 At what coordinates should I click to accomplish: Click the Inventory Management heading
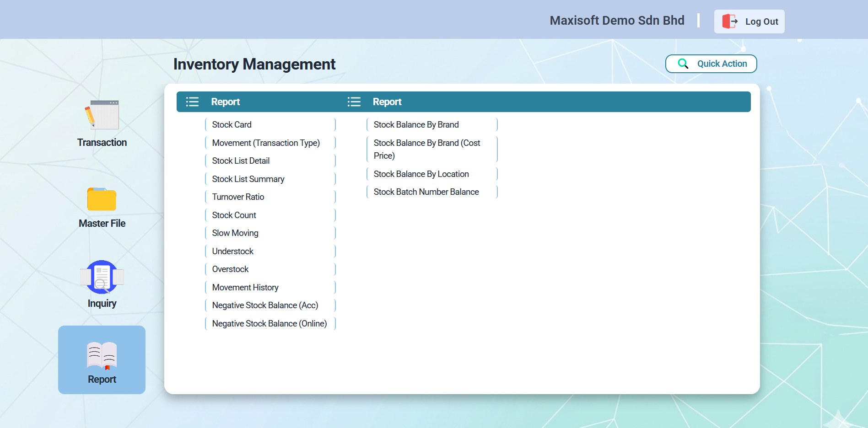tap(254, 64)
